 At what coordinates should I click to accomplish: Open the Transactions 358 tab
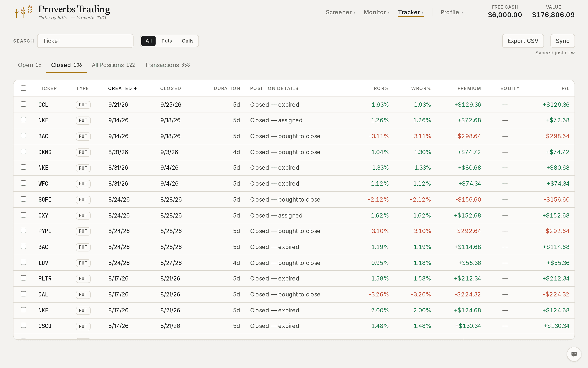(167, 65)
